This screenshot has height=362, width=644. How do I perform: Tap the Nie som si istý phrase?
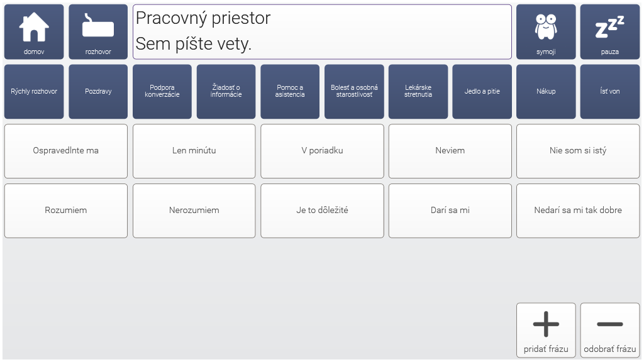578,151
